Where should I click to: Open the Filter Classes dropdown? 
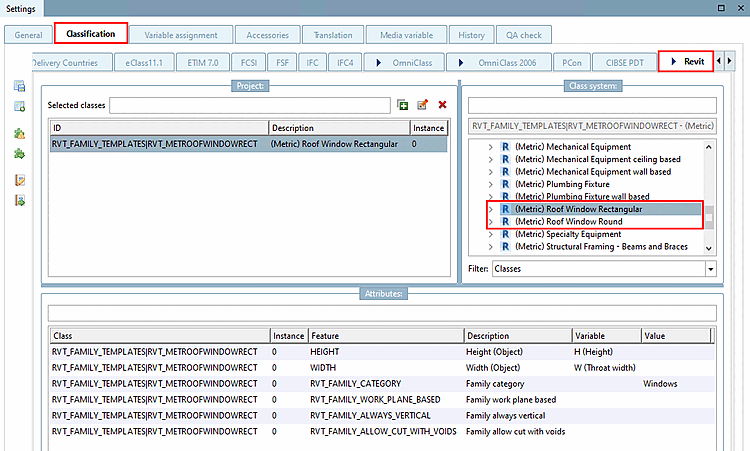710,269
